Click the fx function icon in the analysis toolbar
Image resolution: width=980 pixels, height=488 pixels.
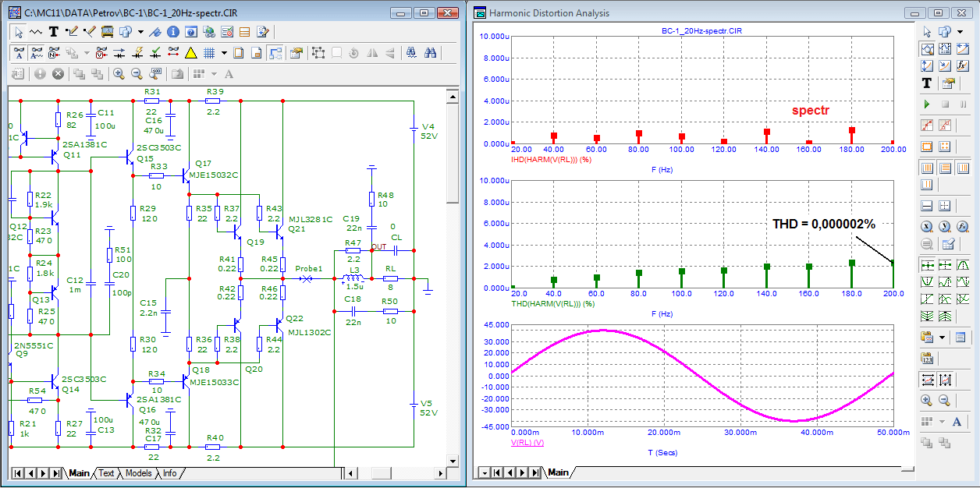962,65
